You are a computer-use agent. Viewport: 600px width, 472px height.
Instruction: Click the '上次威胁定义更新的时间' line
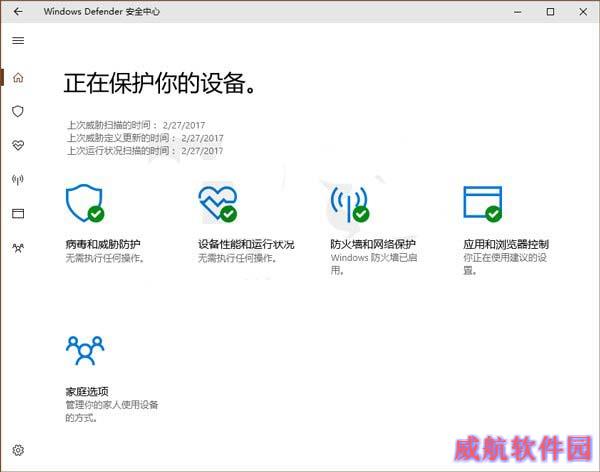(x=145, y=138)
